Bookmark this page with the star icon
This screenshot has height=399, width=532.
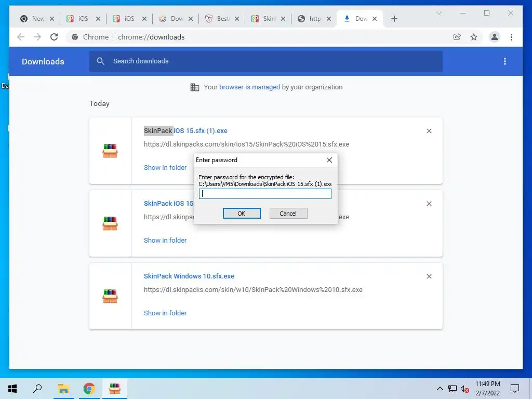point(474,37)
